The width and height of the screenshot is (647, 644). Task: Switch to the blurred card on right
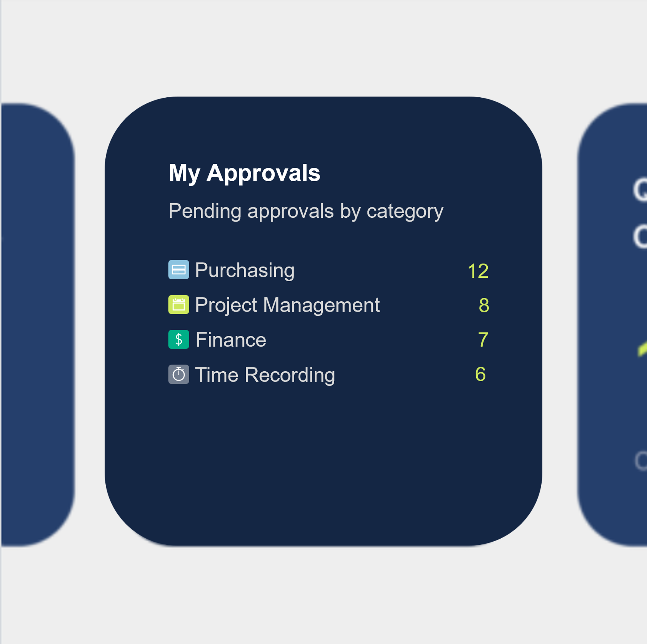click(612, 325)
